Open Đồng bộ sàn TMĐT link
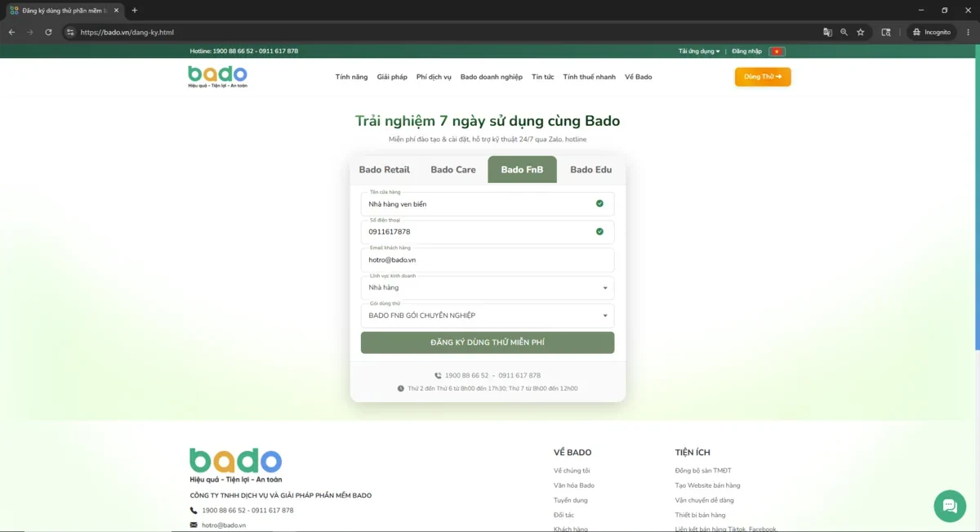 click(703, 471)
